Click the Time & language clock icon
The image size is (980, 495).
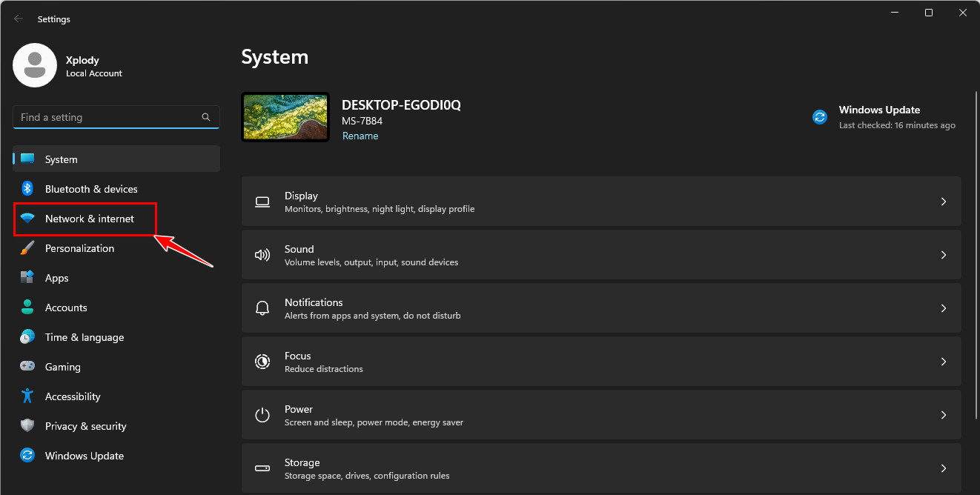(27, 337)
